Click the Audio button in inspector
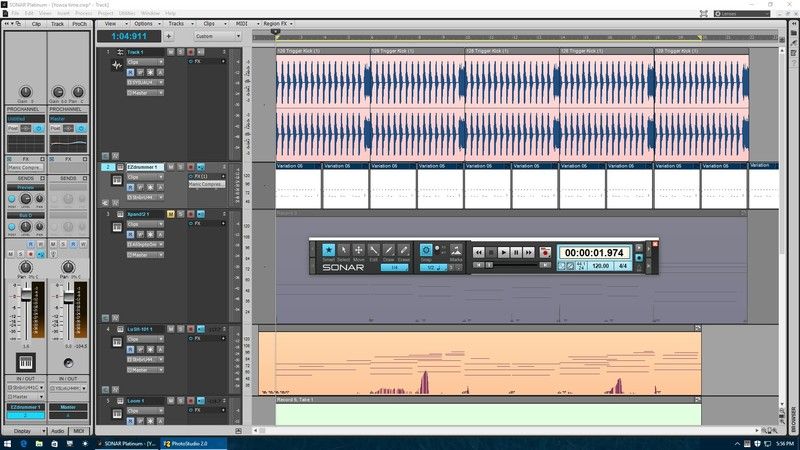This screenshot has height=450, width=800. pyautogui.click(x=58, y=431)
